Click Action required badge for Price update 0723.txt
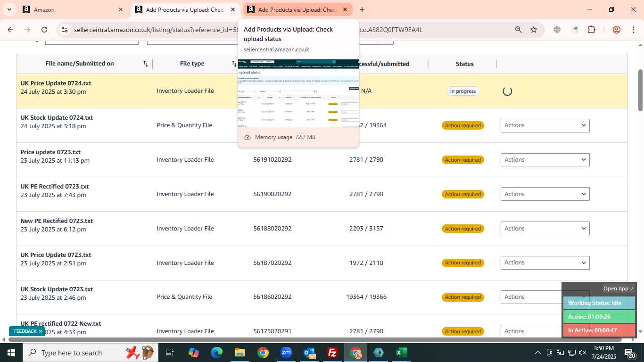Image resolution: width=644 pixels, height=362 pixels. 463,160
